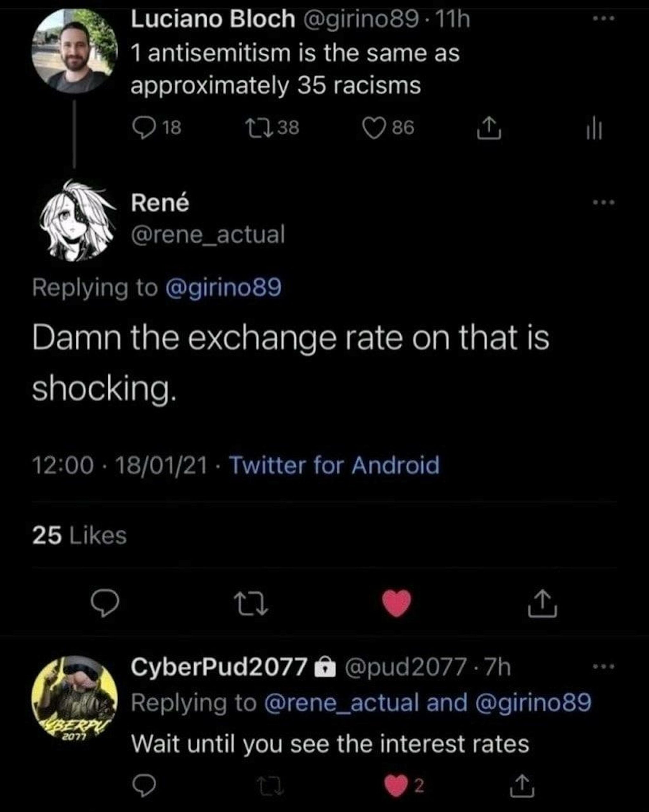
Task: Reply to Luciano Bloch's tweet
Action: [x=145, y=128]
